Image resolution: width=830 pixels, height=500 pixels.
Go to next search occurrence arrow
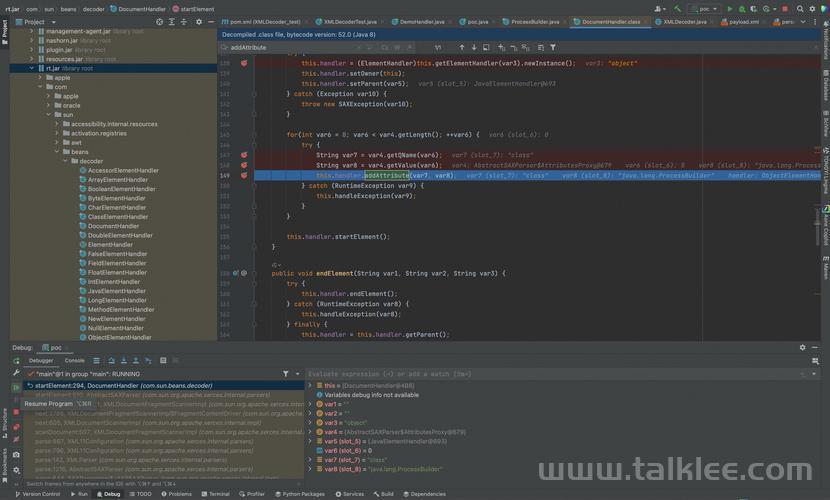(x=474, y=48)
